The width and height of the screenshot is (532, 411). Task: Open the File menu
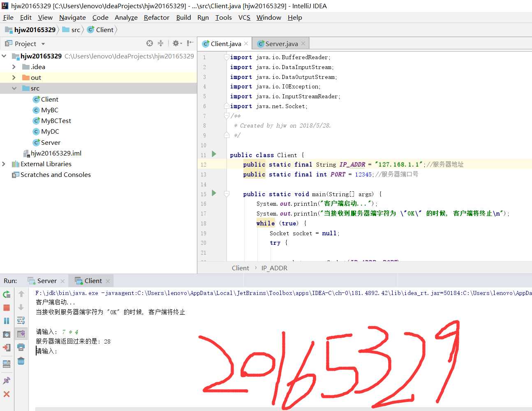pos(8,17)
